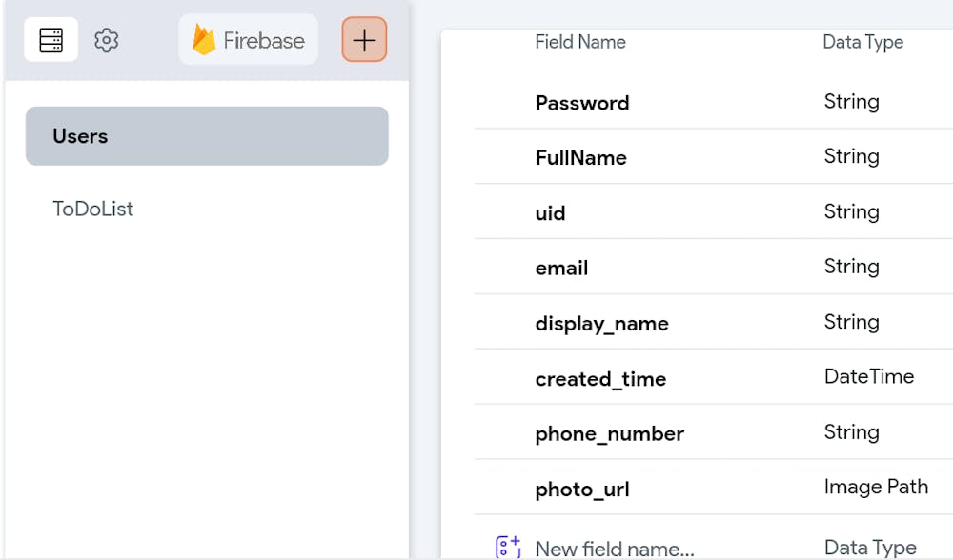Click the email field name
The image size is (953, 560).
coord(561,268)
